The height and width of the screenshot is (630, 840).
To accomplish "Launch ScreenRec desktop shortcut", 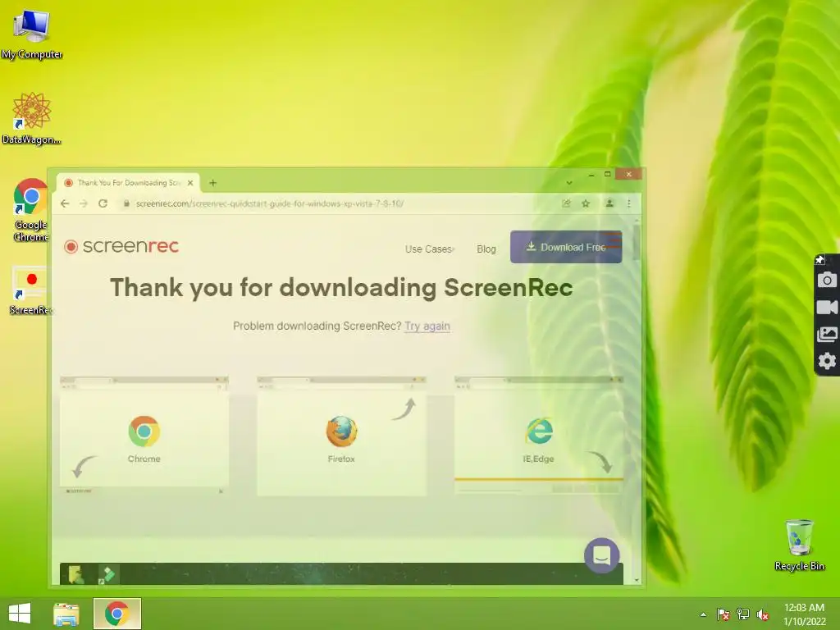I will [x=30, y=290].
